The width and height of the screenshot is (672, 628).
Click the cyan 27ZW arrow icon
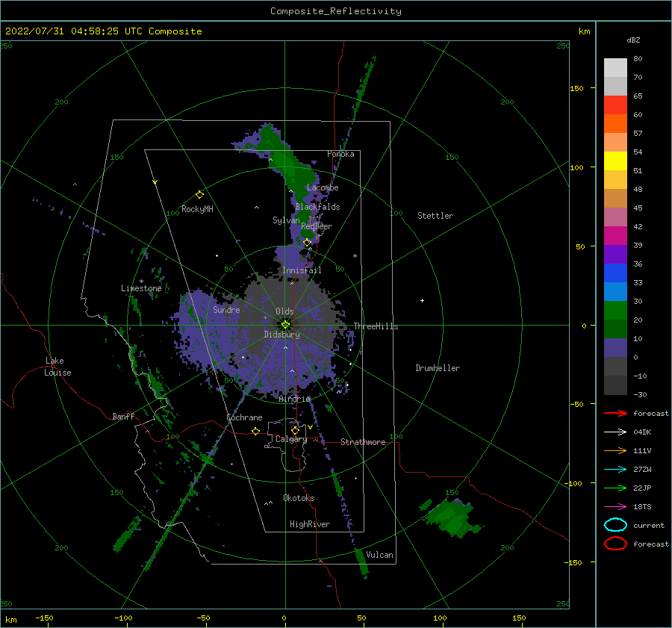pyautogui.click(x=615, y=470)
